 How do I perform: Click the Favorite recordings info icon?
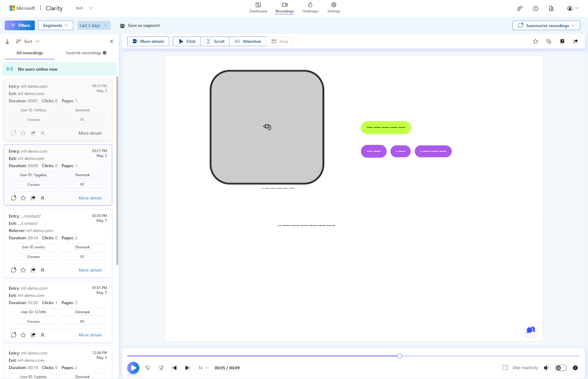tap(105, 53)
